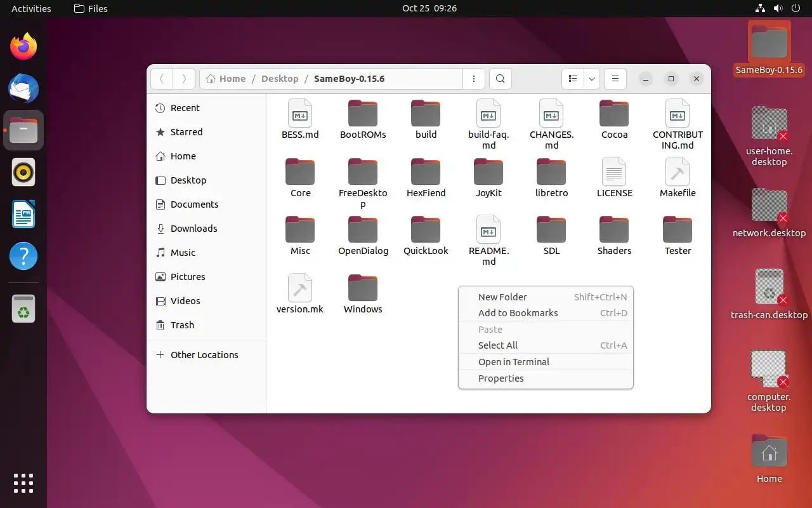Open Music in the sidebar
812x508 pixels.
(207, 253)
